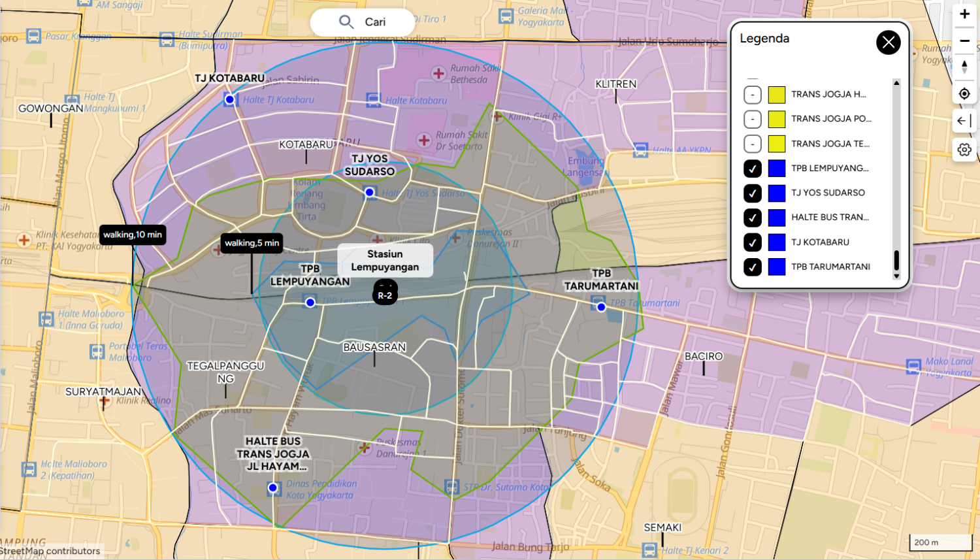Click the R-2 station marker
The height and width of the screenshot is (560, 980).
[385, 295]
